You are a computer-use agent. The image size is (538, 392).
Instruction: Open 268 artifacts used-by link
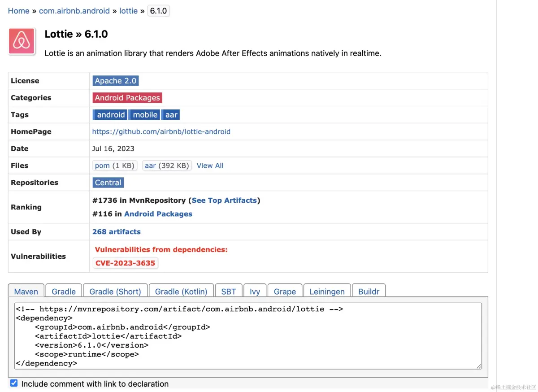point(117,232)
